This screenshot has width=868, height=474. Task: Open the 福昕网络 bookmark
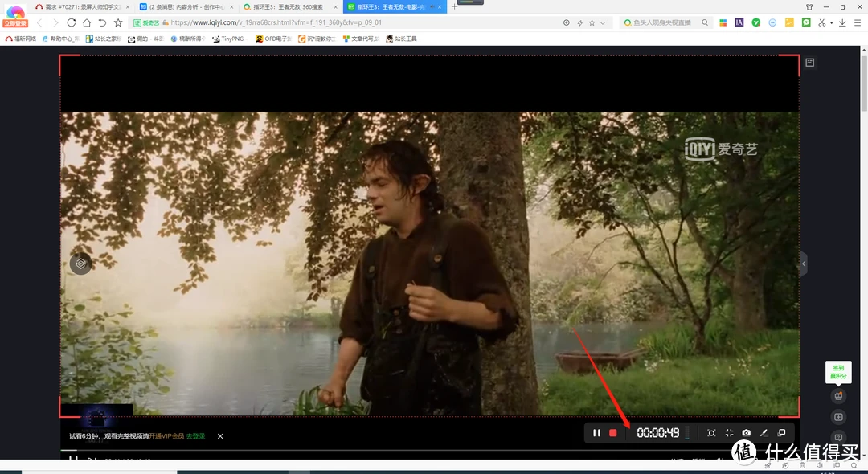coord(21,39)
